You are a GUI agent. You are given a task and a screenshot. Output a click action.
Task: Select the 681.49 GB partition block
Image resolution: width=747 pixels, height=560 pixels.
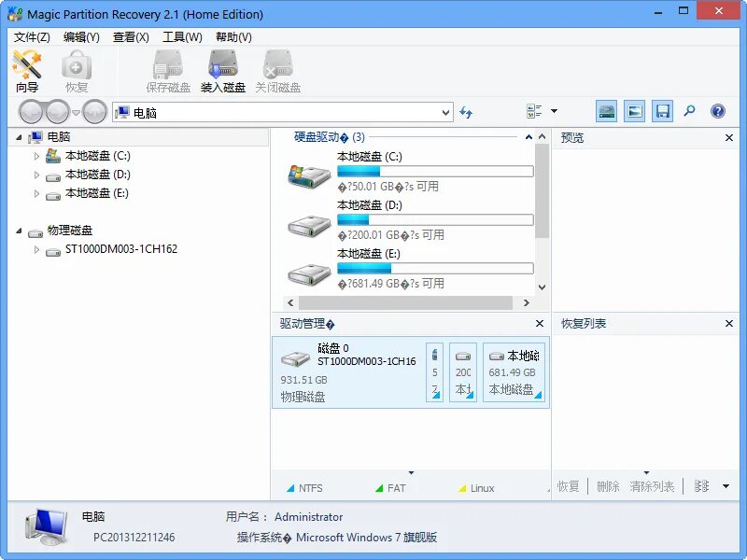click(x=514, y=372)
